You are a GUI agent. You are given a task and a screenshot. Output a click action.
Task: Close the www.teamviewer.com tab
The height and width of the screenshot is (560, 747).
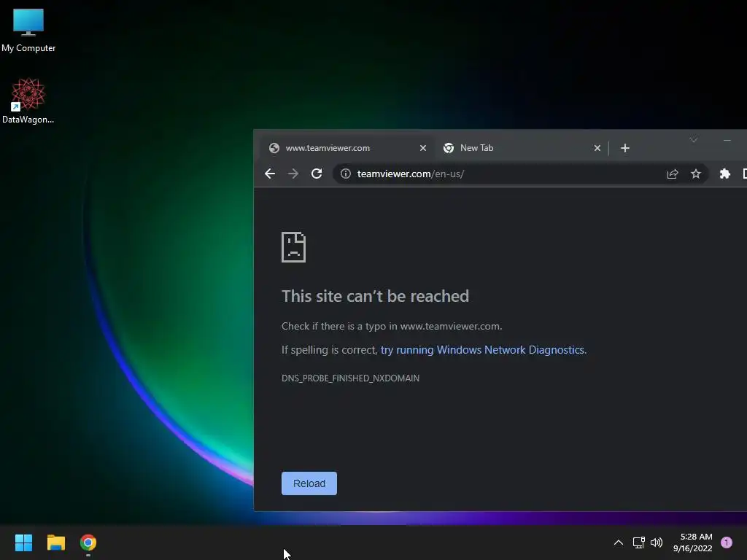point(422,148)
